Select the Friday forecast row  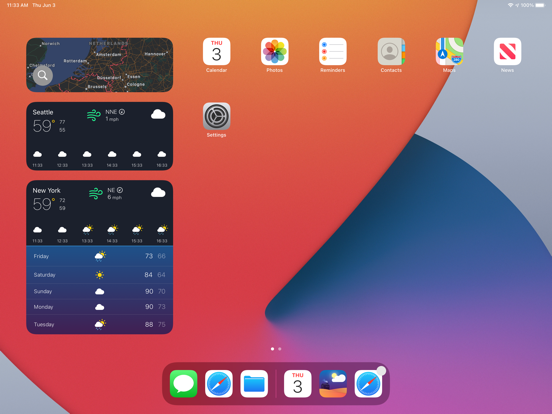tap(100, 256)
